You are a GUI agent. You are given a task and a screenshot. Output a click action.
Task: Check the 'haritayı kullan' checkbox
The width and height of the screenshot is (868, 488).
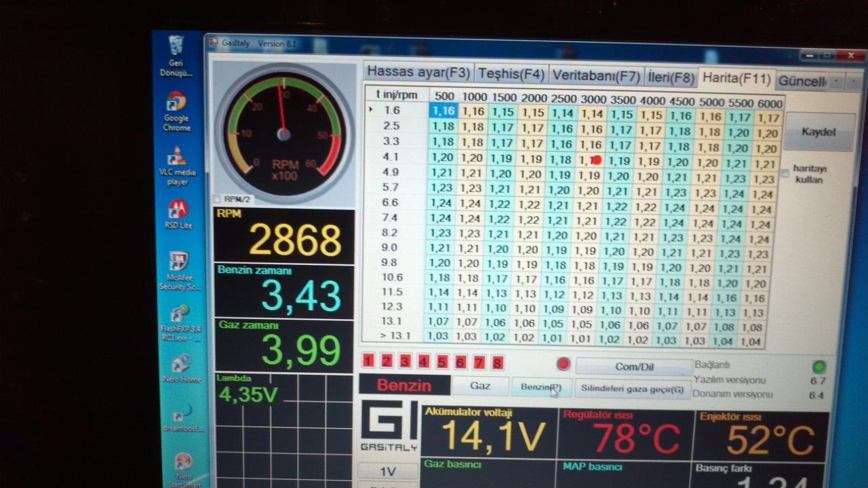point(785,173)
